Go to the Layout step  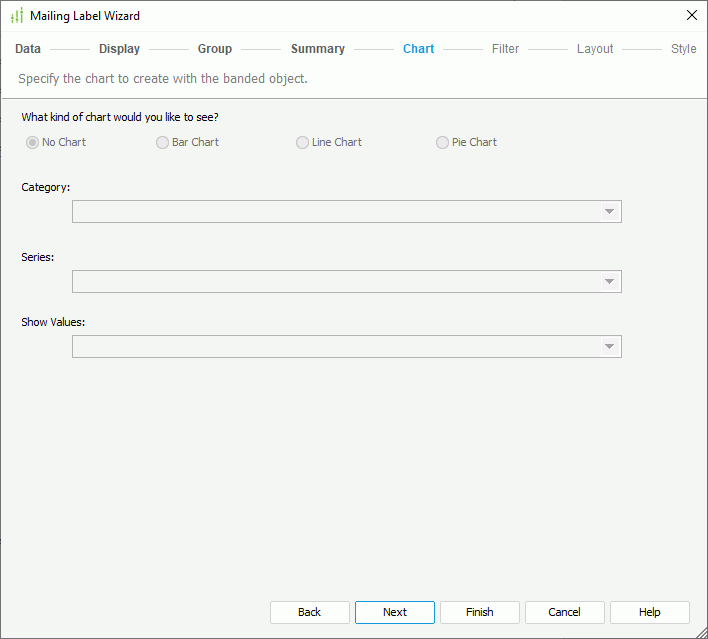click(595, 49)
